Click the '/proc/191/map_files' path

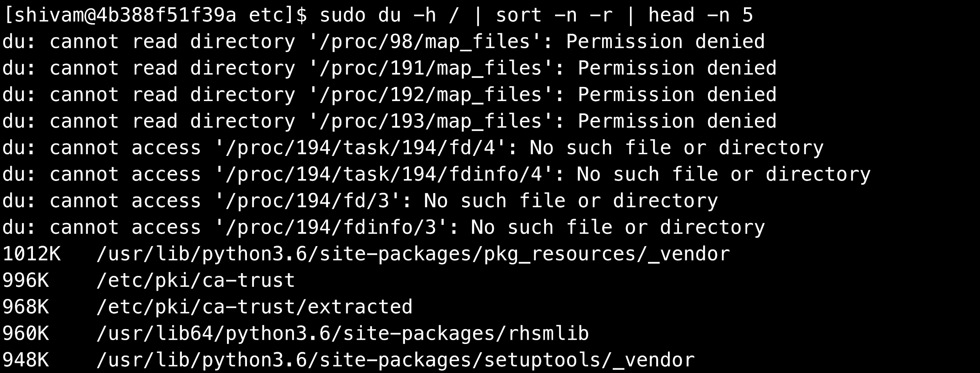[x=436, y=69]
